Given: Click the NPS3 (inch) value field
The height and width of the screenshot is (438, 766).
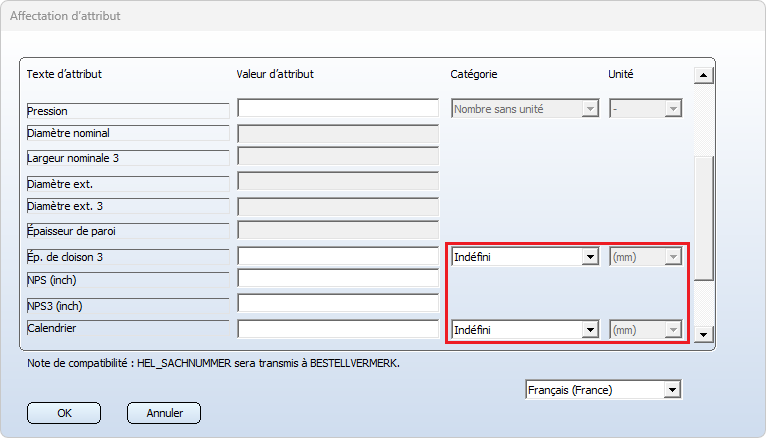Looking at the screenshot, I should 338,304.
